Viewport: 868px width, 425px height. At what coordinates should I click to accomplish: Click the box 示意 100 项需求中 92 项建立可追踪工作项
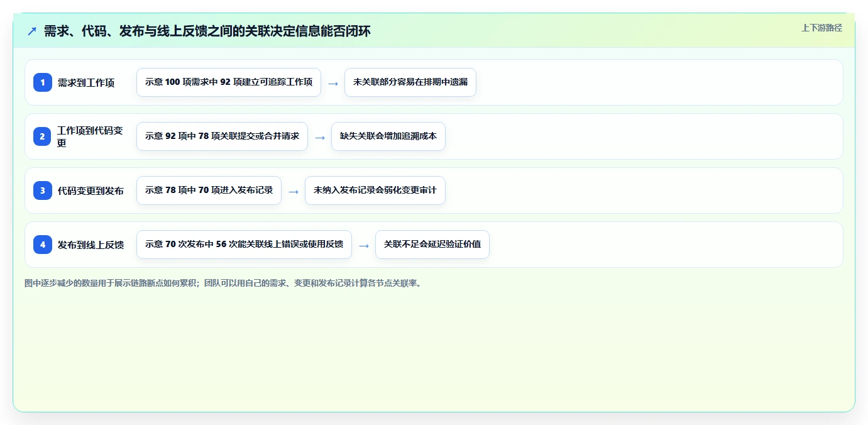(x=229, y=82)
